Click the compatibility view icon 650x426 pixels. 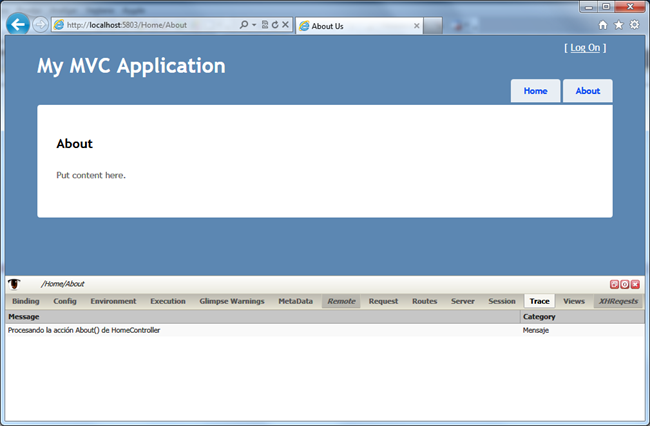265,25
